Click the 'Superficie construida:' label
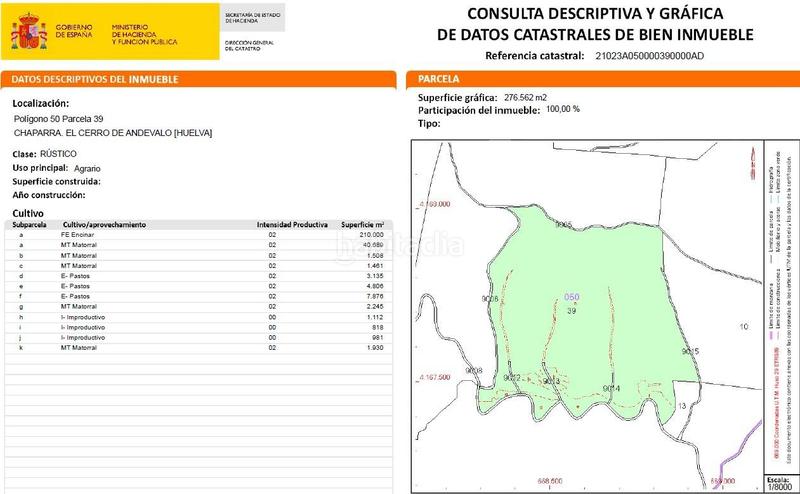 pyautogui.click(x=57, y=181)
